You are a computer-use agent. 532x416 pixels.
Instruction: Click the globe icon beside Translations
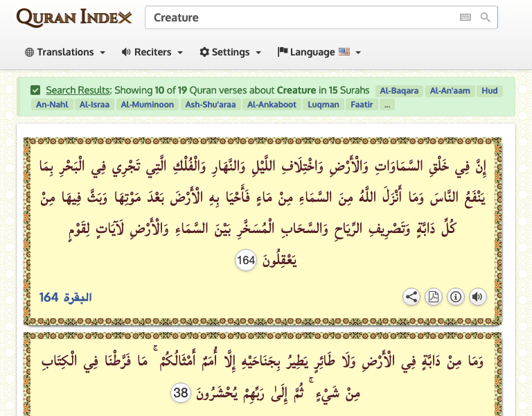tap(30, 52)
